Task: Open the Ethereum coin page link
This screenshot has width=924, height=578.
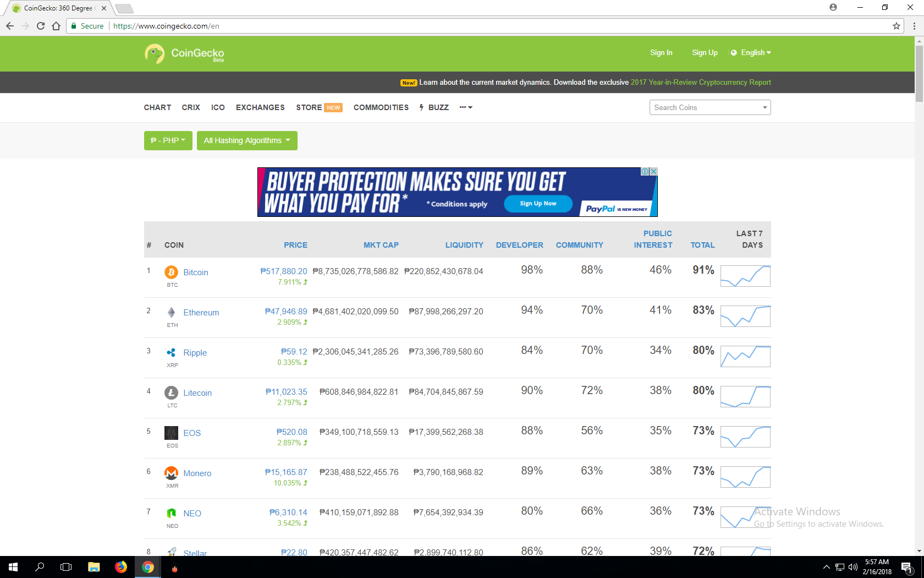Action: click(201, 313)
